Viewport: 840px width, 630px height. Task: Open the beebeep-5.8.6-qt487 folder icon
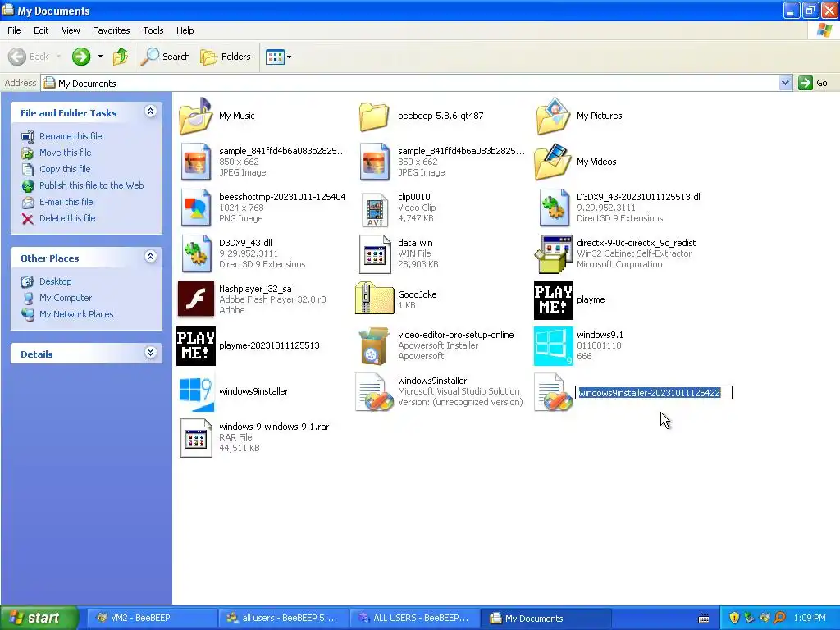pos(374,116)
